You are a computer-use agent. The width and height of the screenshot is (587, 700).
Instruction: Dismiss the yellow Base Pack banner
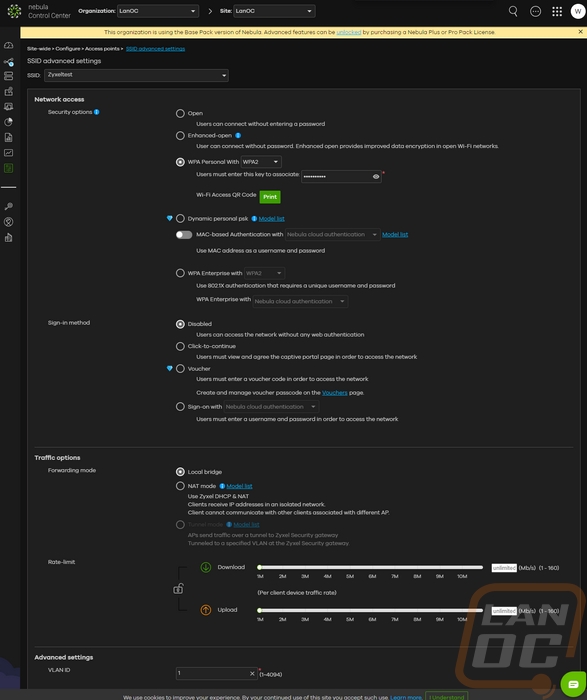580,32
